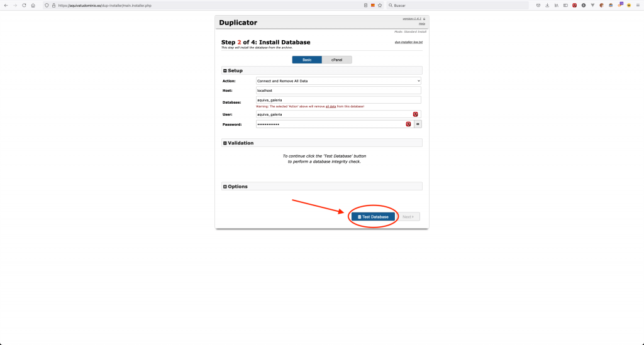Click the 'all data' warning link
The image size is (644, 345).
coord(331,106)
